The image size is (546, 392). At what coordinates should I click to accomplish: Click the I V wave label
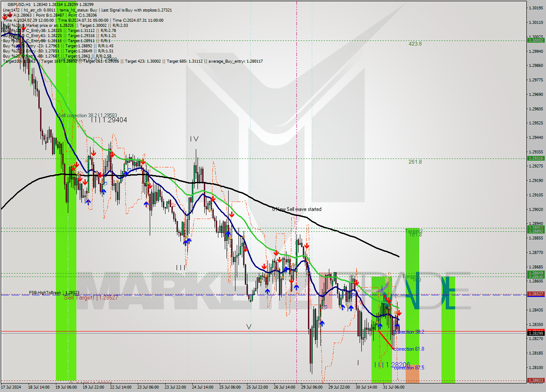tap(195, 139)
